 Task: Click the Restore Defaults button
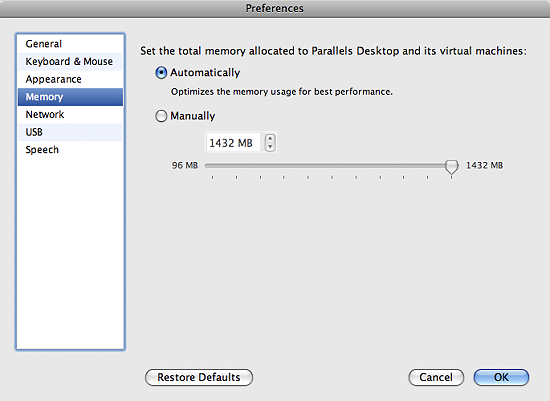click(199, 377)
